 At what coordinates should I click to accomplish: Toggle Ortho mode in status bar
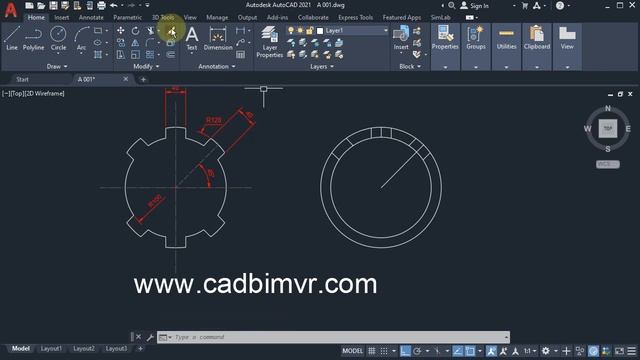[405, 351]
